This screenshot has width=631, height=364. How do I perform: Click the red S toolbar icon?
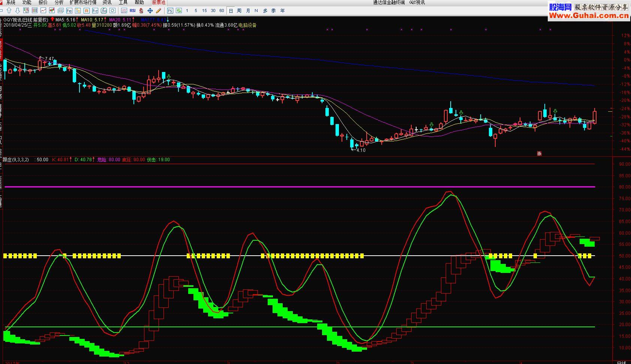pos(141,10)
